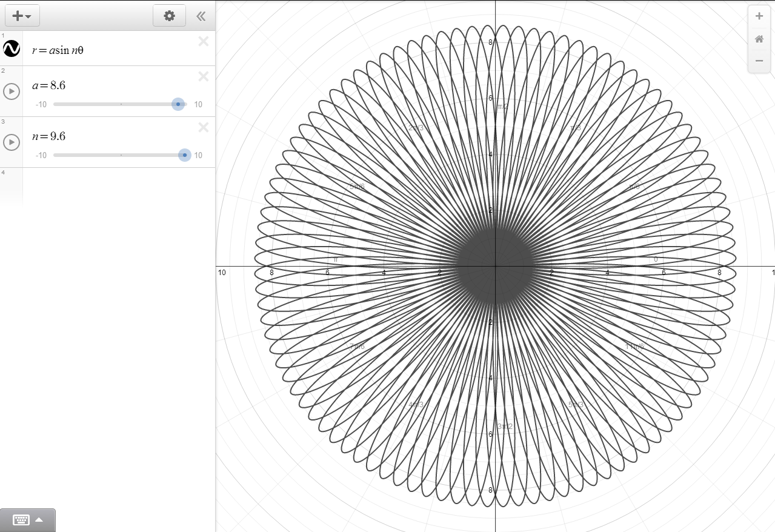Delete the n = 9.6 slider row

[204, 127]
